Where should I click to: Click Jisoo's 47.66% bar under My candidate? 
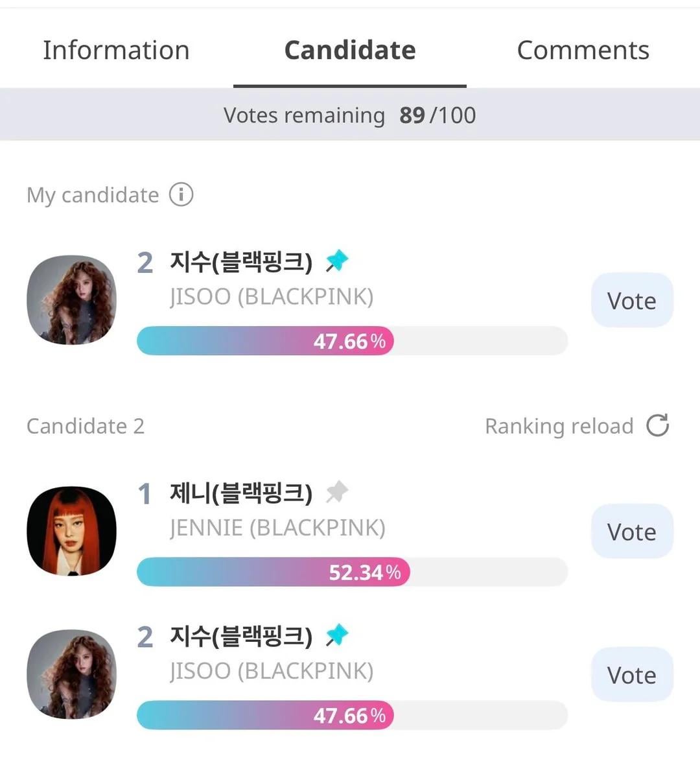click(x=352, y=341)
